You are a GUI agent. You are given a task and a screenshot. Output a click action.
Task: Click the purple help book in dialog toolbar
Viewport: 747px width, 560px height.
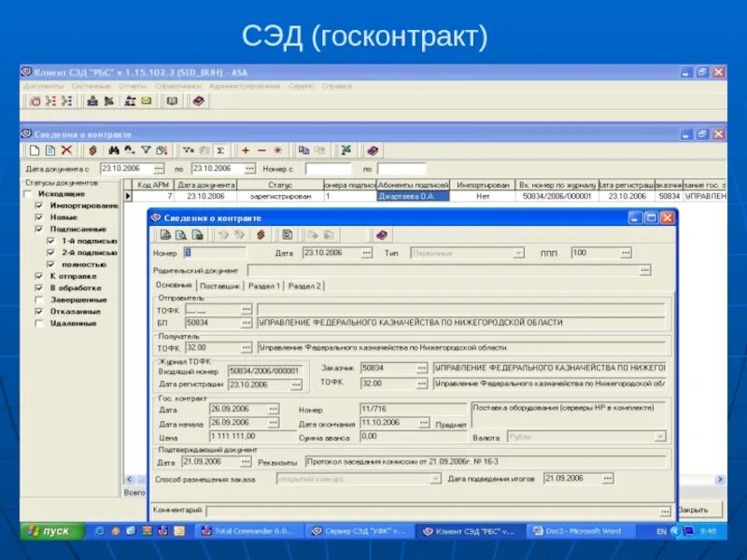[382, 235]
